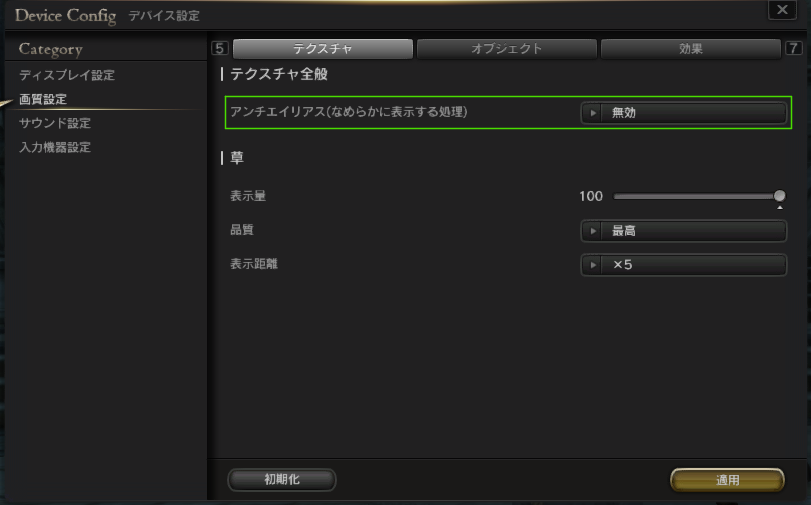Click the 表示量 value 100

point(591,196)
